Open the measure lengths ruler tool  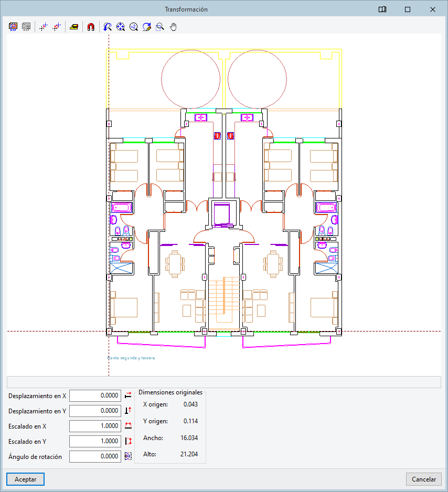point(74,27)
